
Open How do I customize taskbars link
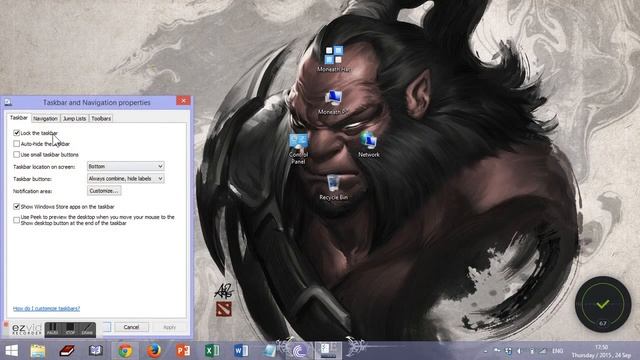point(47,308)
